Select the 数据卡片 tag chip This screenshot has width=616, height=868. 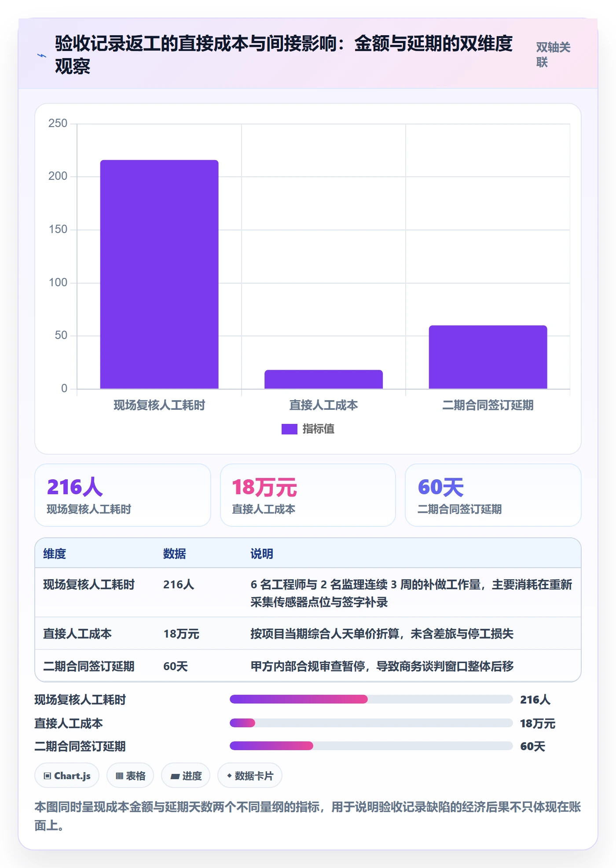click(x=250, y=776)
